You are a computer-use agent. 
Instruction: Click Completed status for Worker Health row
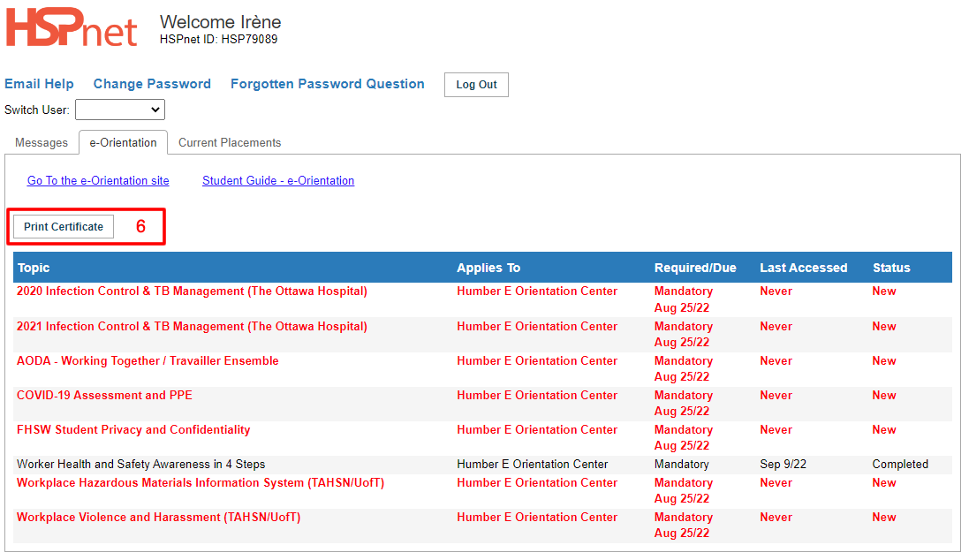tap(900, 465)
